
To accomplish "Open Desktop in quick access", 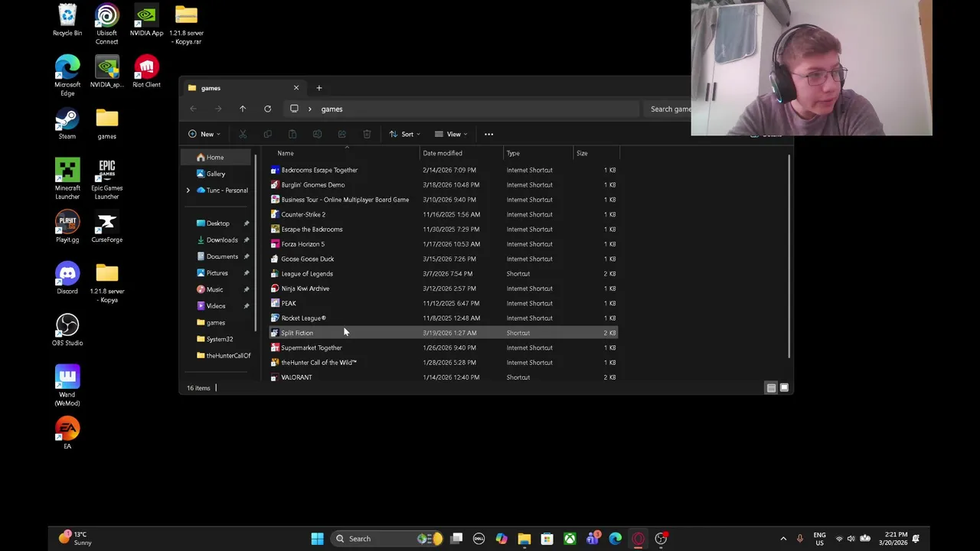I will 217,223.
